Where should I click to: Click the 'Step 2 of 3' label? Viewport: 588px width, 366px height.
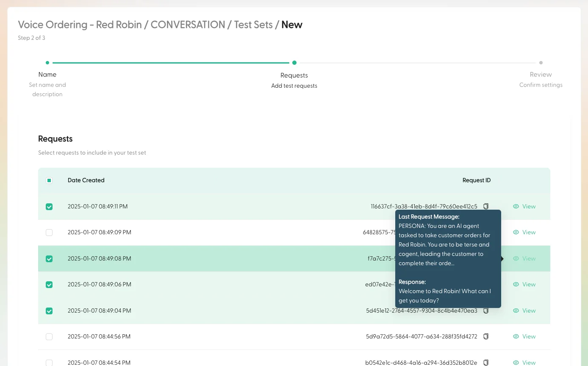point(31,38)
